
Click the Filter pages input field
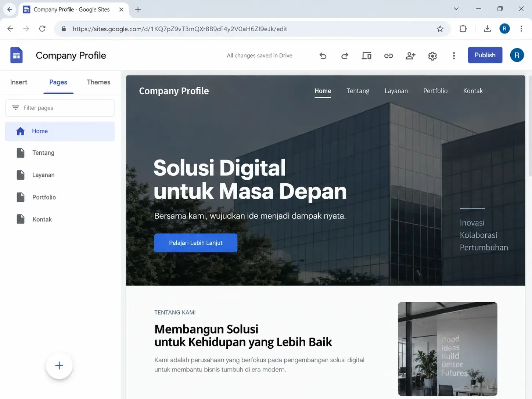point(60,108)
